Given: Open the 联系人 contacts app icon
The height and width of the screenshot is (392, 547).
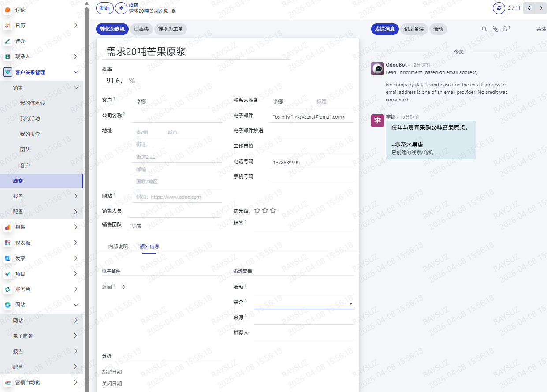Looking at the screenshot, I should pyautogui.click(x=7, y=56).
